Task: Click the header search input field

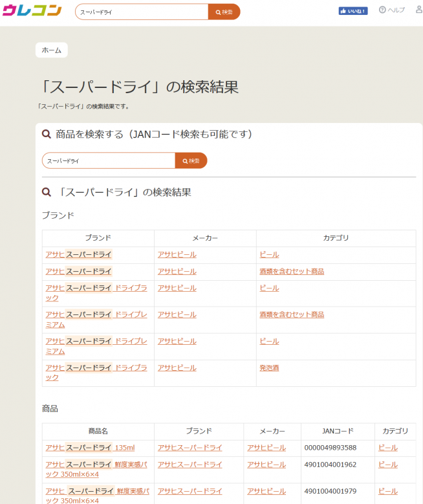Action: point(142,12)
